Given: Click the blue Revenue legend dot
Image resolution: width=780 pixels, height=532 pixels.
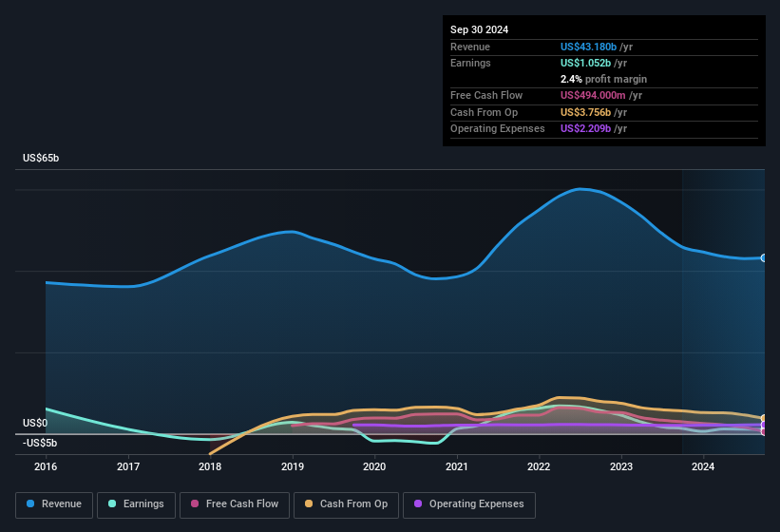Looking at the screenshot, I should [x=30, y=503].
